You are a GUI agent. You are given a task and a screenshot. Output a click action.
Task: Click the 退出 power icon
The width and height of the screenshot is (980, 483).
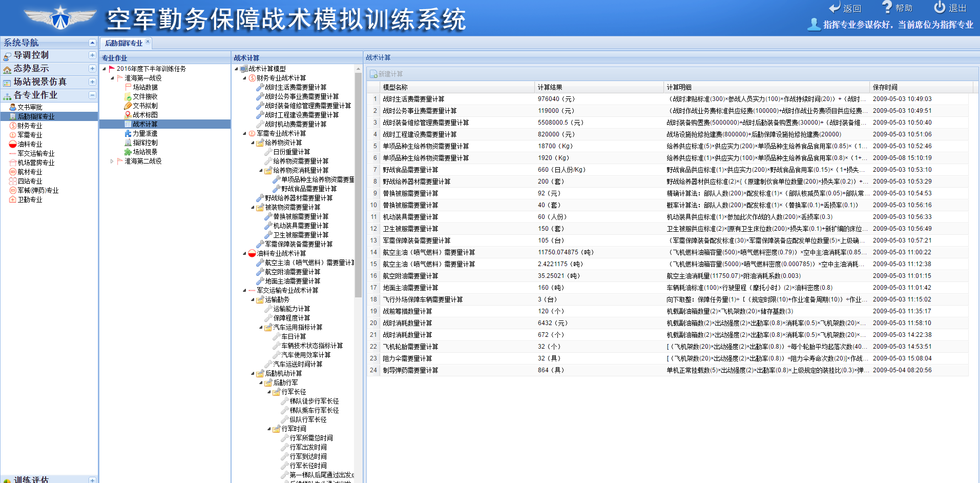(940, 7)
